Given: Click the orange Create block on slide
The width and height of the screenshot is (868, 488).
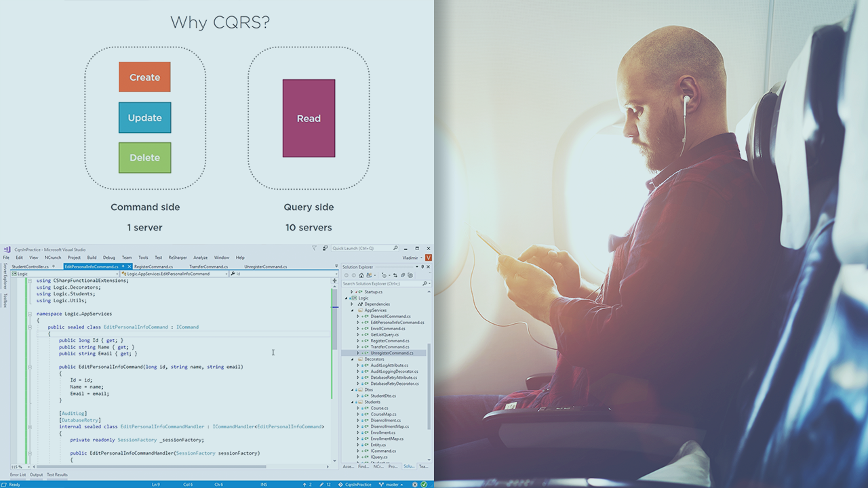Looking at the screenshot, I should click(144, 77).
